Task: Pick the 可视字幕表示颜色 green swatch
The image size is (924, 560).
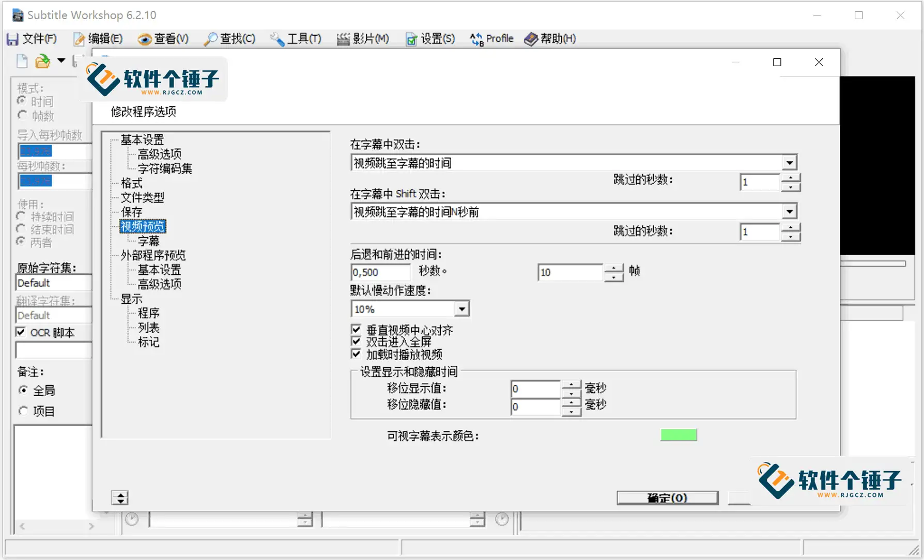Action: pyautogui.click(x=679, y=435)
